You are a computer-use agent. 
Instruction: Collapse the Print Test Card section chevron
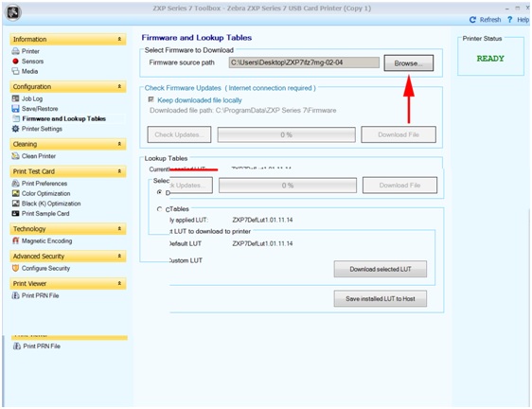119,171
